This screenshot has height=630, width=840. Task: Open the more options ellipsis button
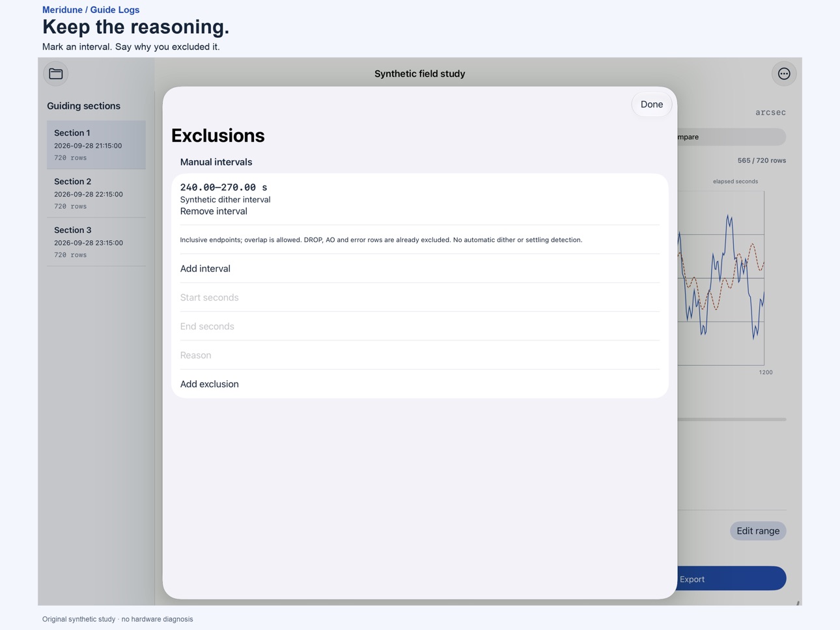(784, 74)
